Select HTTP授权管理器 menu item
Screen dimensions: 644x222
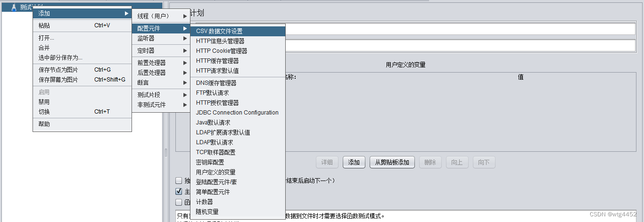point(238,103)
